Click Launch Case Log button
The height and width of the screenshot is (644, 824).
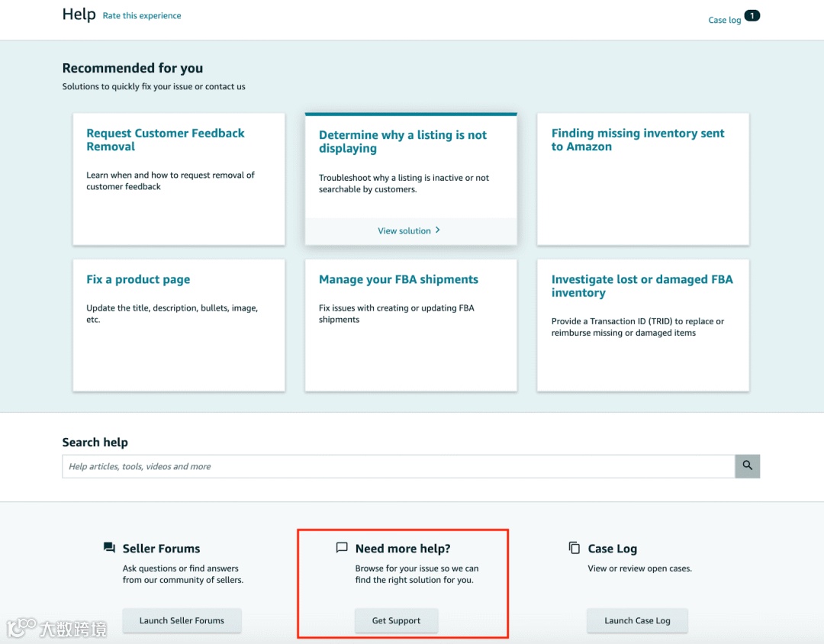[x=637, y=620]
